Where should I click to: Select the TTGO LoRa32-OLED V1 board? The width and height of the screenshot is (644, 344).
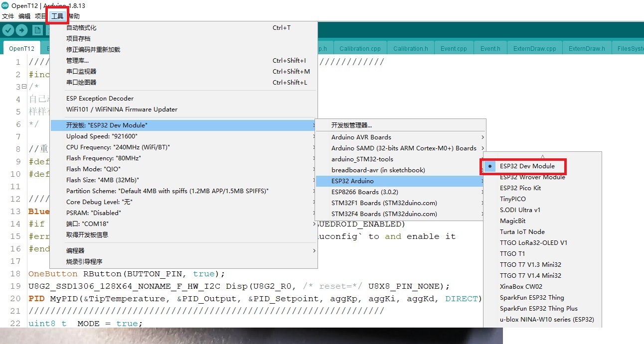click(543, 243)
